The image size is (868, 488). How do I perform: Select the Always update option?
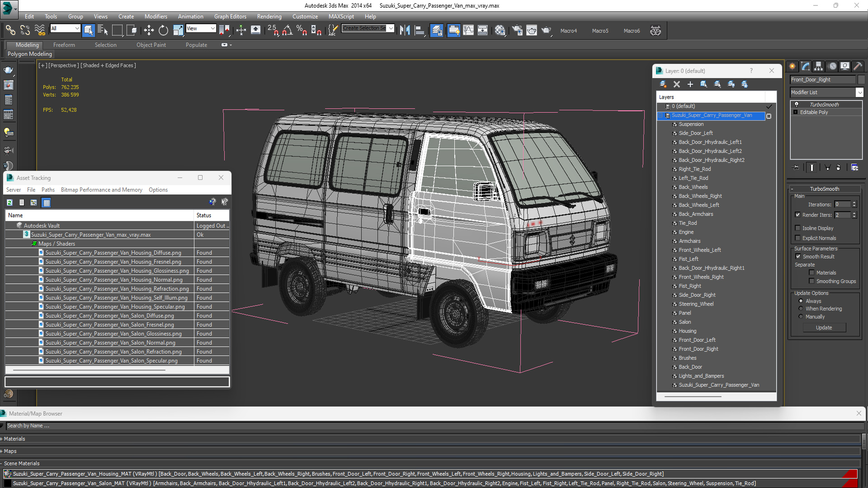point(801,301)
